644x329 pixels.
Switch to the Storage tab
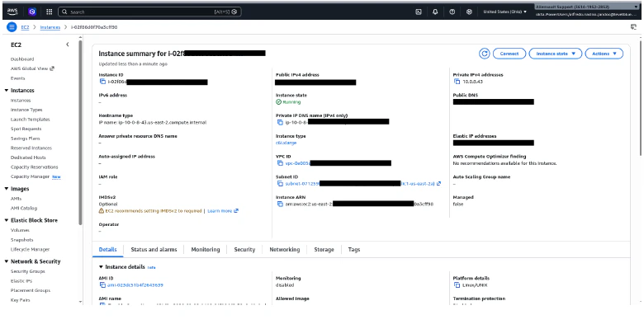324,249
